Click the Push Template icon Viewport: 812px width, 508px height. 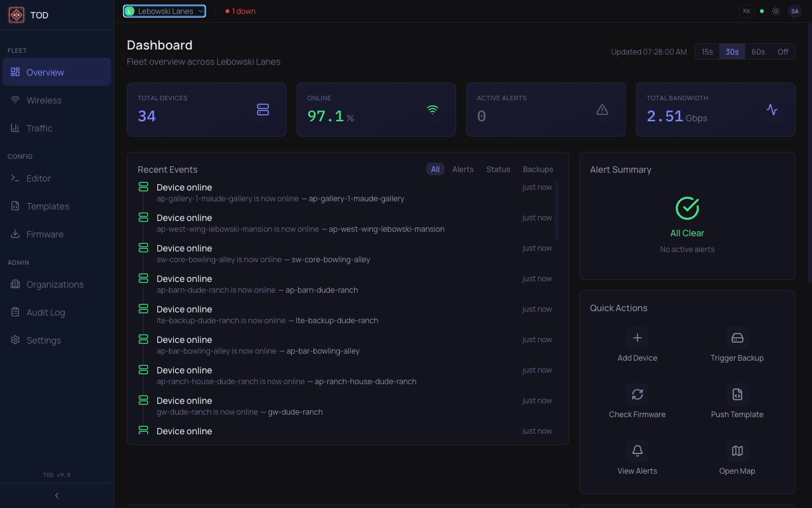click(737, 394)
